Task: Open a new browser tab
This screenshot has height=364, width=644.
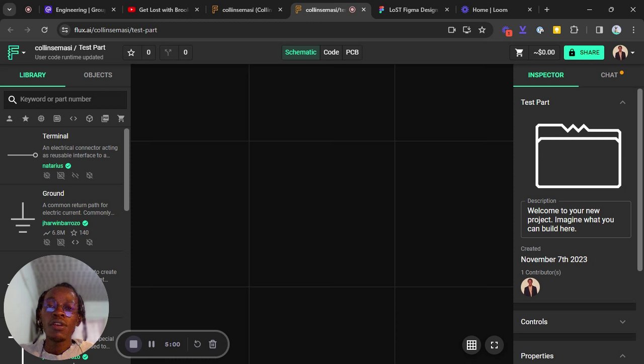Action: pos(547,10)
